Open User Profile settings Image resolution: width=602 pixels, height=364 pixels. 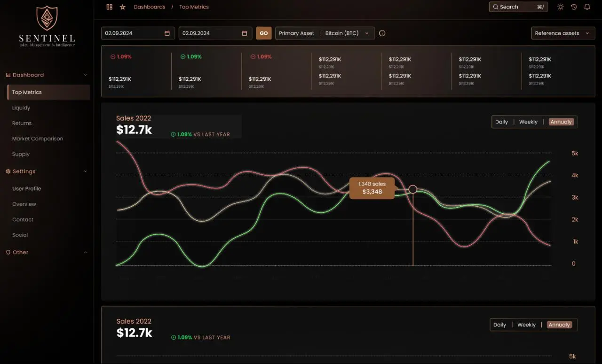click(x=27, y=189)
